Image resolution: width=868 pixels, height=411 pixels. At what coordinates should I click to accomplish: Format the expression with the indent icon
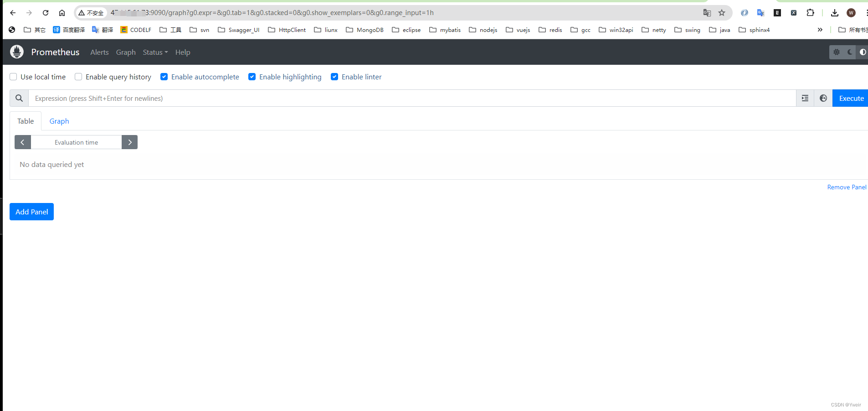pos(805,98)
